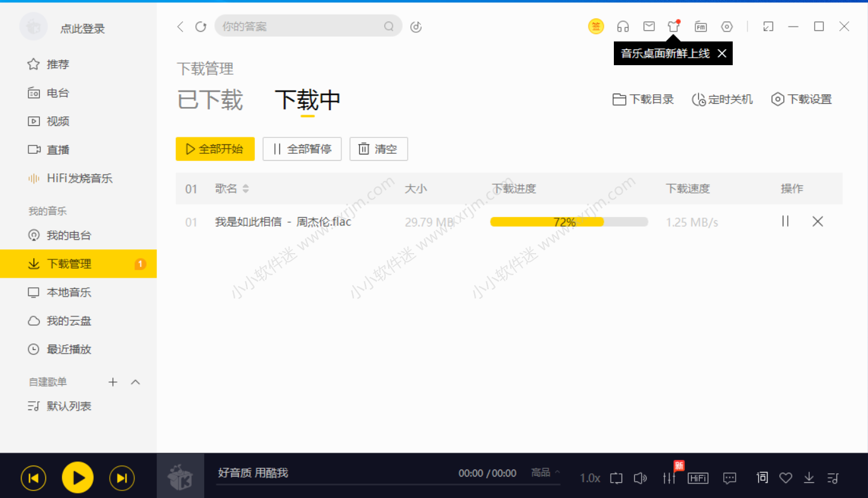The width and height of the screenshot is (868, 498).
Task: Click the song 我是如此相信 - 周杰伦.flac
Action: pos(283,222)
